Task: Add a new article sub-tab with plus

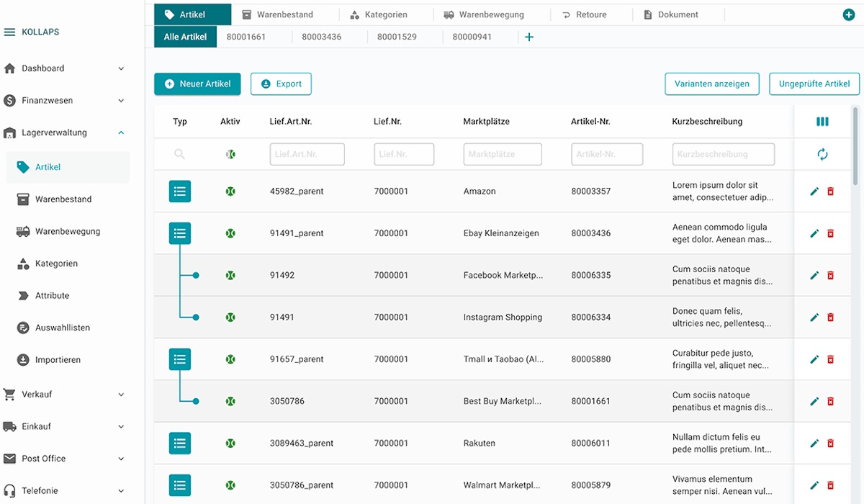Action: 529,37
